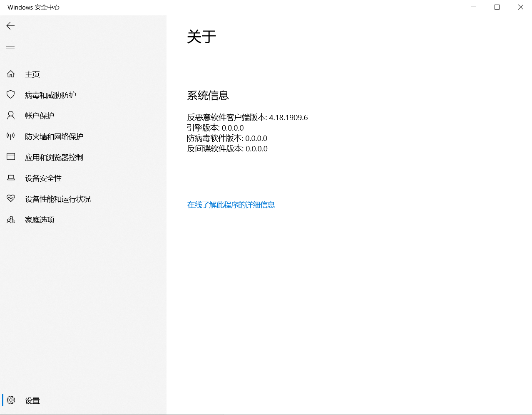Open 帐户保护 section
The width and height of the screenshot is (532, 415).
40,116
